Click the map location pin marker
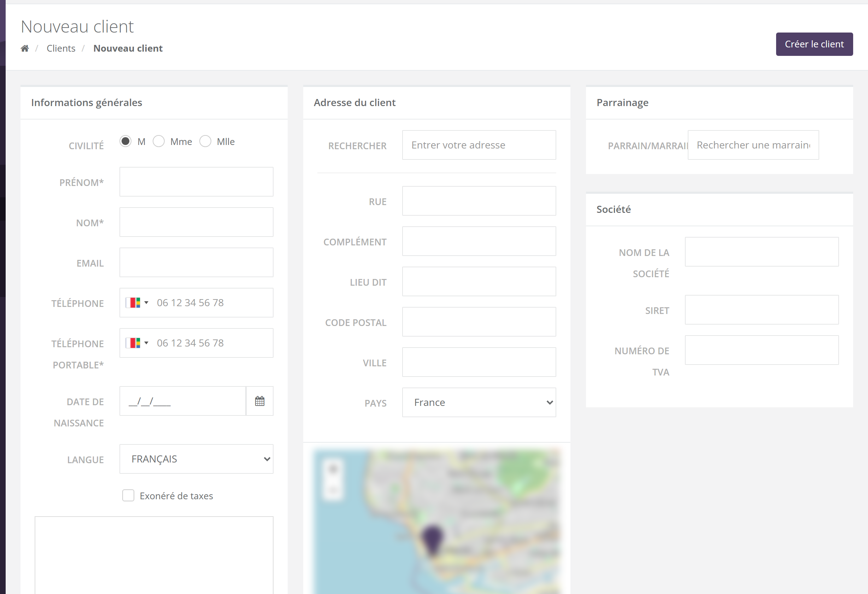This screenshot has height=594, width=868. point(432,541)
